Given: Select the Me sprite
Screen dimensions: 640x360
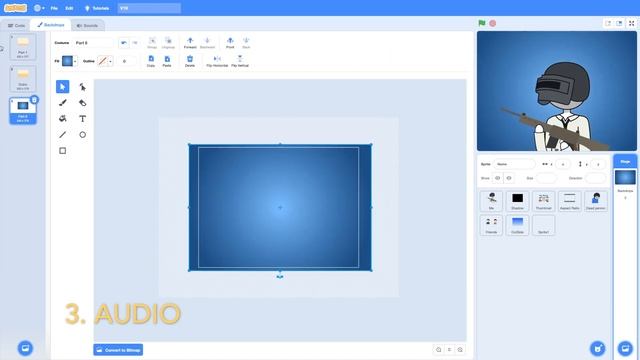Looking at the screenshot, I should click(491, 201).
